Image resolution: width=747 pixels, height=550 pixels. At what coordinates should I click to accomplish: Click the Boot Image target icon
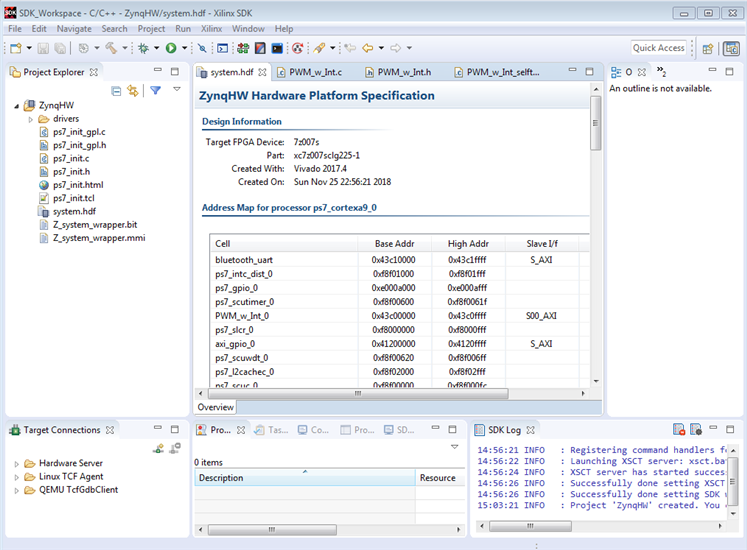[298, 48]
